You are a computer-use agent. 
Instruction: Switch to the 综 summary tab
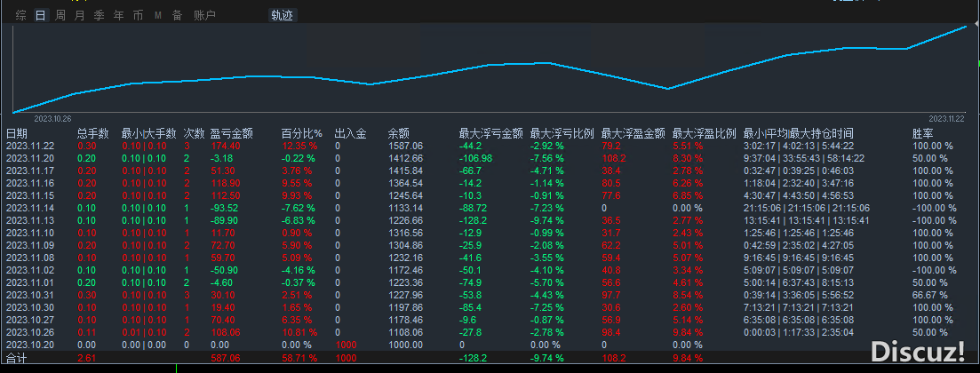click(x=20, y=15)
